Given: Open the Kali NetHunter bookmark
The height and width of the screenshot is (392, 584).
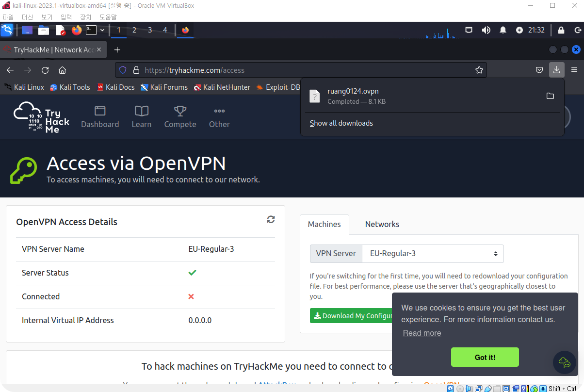Looking at the screenshot, I should point(222,87).
